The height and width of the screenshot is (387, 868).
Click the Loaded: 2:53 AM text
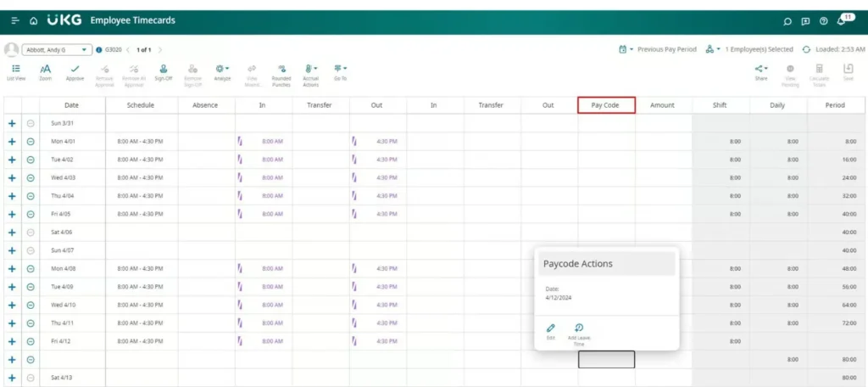point(840,49)
